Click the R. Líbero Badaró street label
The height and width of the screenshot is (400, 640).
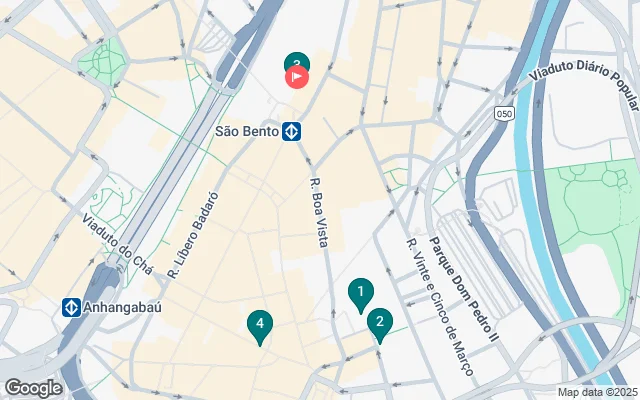tap(193, 236)
